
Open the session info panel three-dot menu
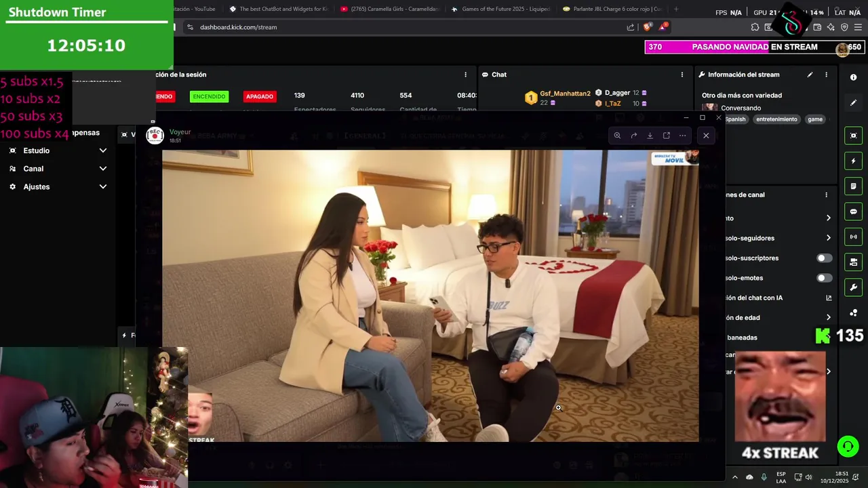pos(465,75)
